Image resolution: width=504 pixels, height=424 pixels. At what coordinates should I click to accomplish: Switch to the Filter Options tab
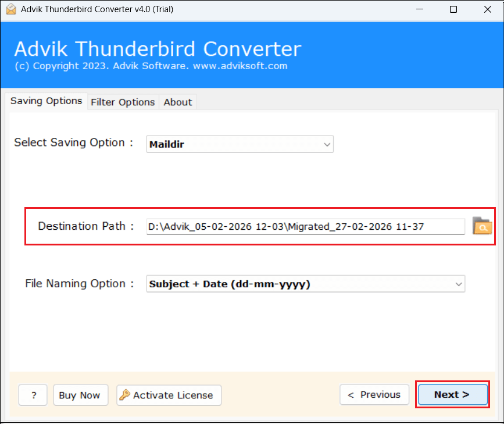click(123, 102)
